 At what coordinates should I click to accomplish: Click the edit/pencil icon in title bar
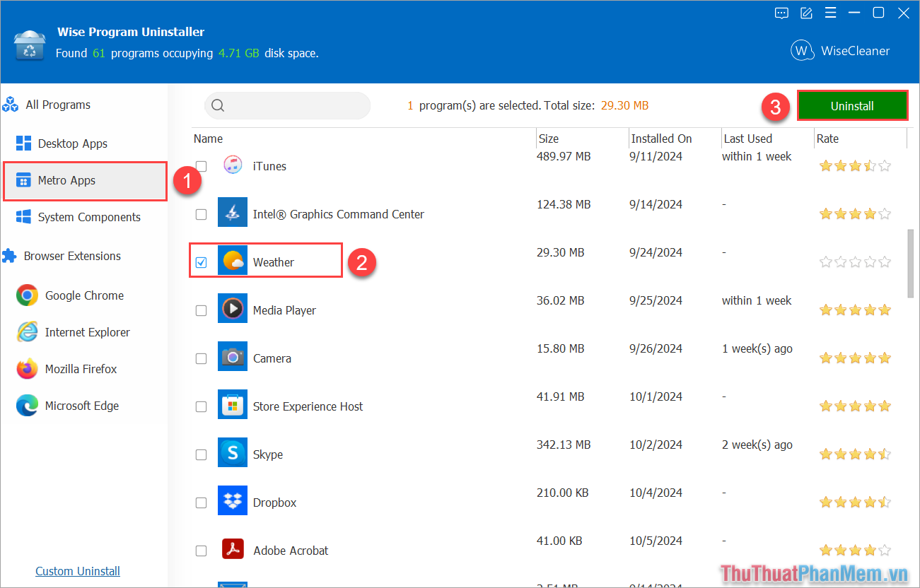[x=806, y=13]
